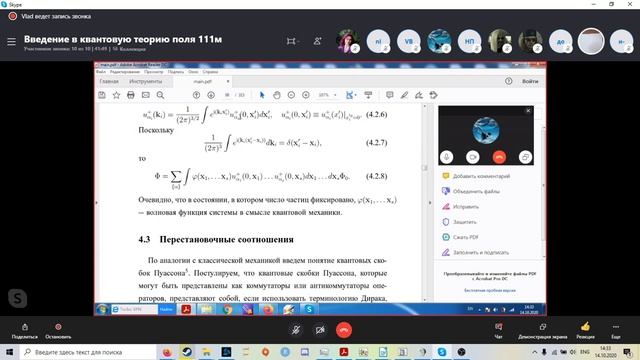Unmute the microphone in Skype call bar
The image size is (640, 360).
(296, 330)
